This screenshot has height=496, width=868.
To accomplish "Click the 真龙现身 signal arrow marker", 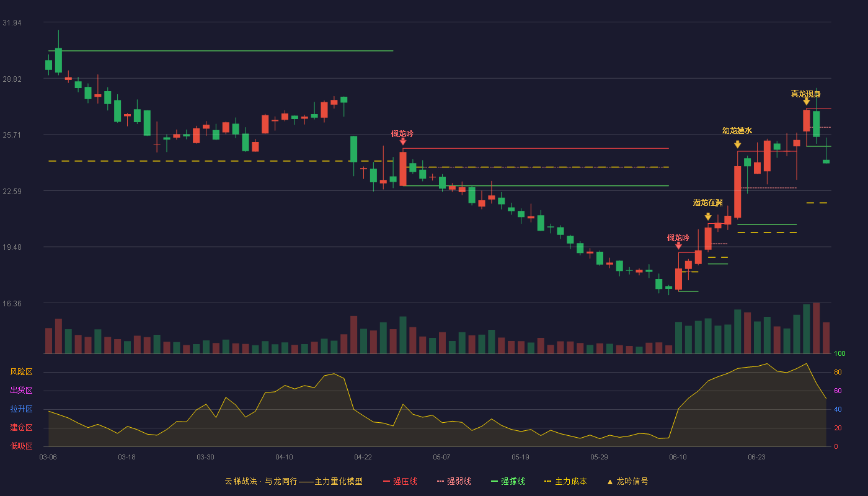I will pos(807,102).
